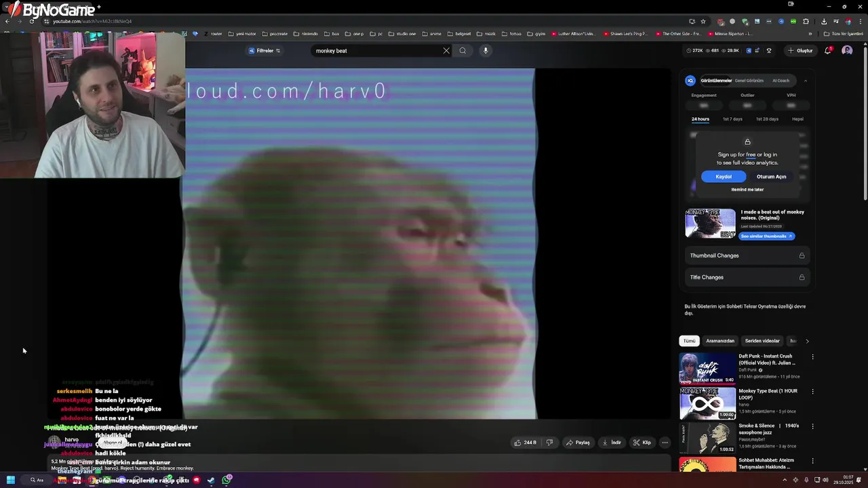This screenshot has width=868, height=488.
Task: Show more bookmarks overflow chevron
Action: pyautogui.click(x=810, y=34)
